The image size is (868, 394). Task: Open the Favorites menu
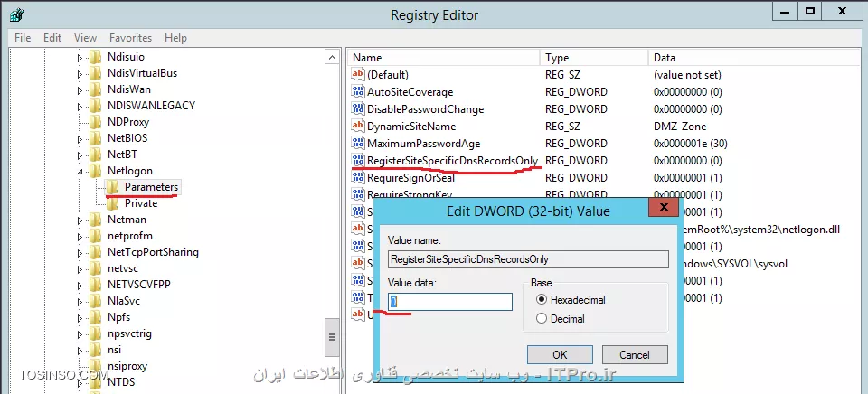(130, 38)
